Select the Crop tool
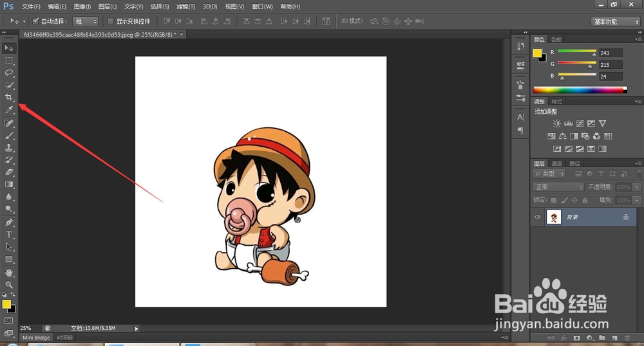 8,97
